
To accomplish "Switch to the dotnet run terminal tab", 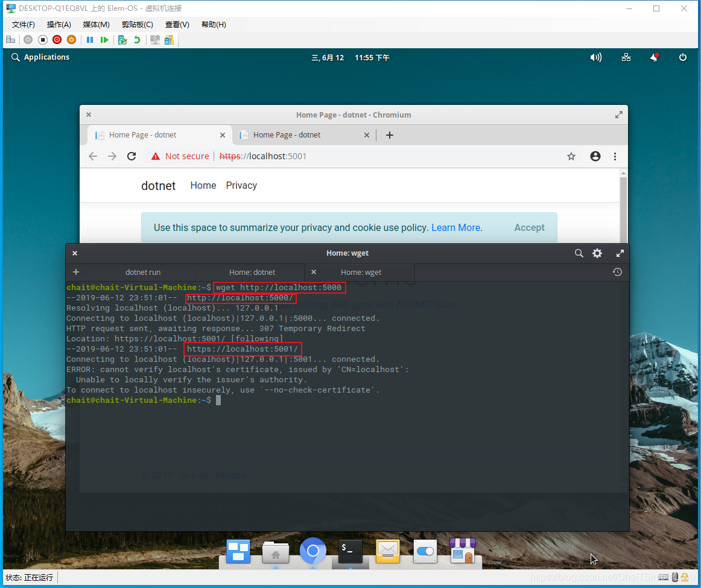I will pyautogui.click(x=142, y=273).
